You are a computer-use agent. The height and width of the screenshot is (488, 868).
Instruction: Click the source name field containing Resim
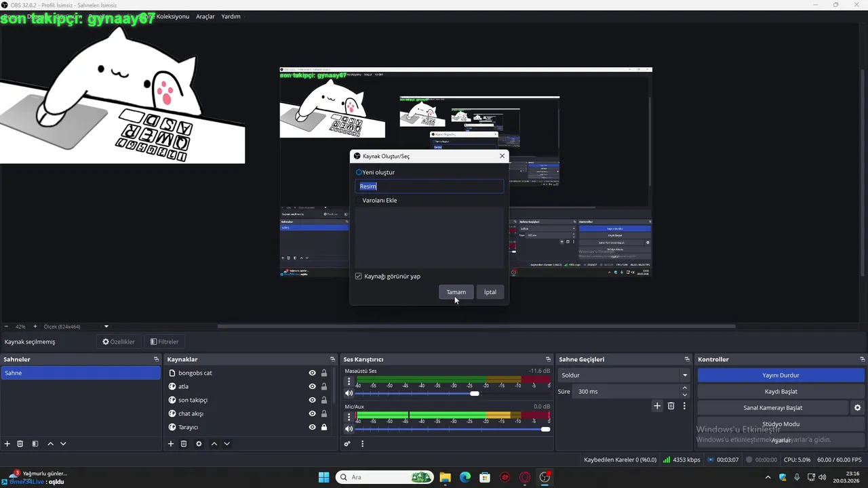[429, 186]
